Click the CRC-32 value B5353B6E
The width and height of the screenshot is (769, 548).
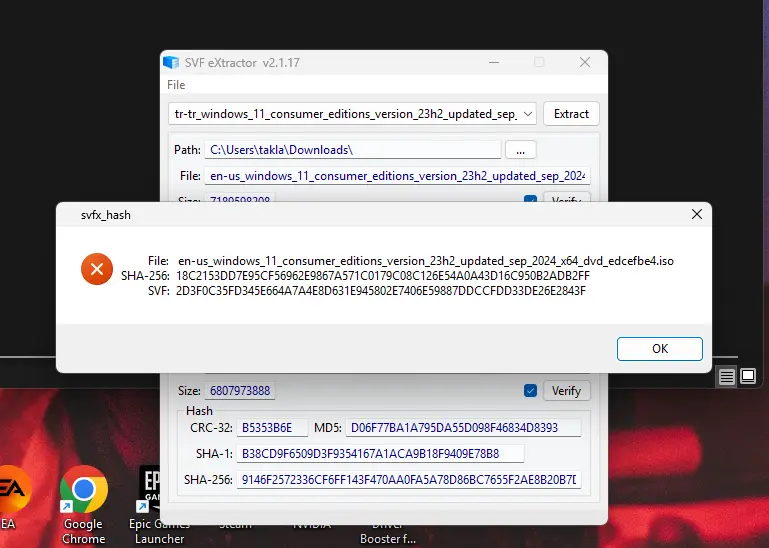pyautogui.click(x=272, y=428)
